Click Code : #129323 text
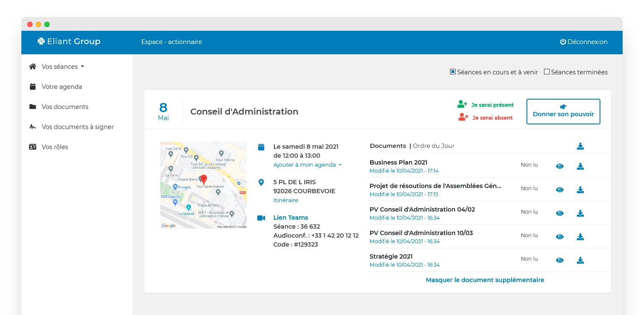Screen dimensions: 644x315 pyautogui.click(x=296, y=244)
